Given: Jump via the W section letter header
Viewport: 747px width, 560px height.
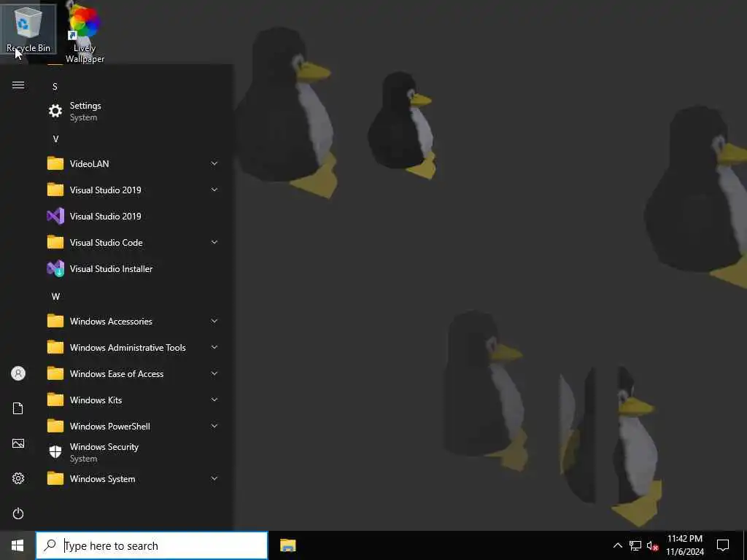Looking at the screenshot, I should coord(55,297).
